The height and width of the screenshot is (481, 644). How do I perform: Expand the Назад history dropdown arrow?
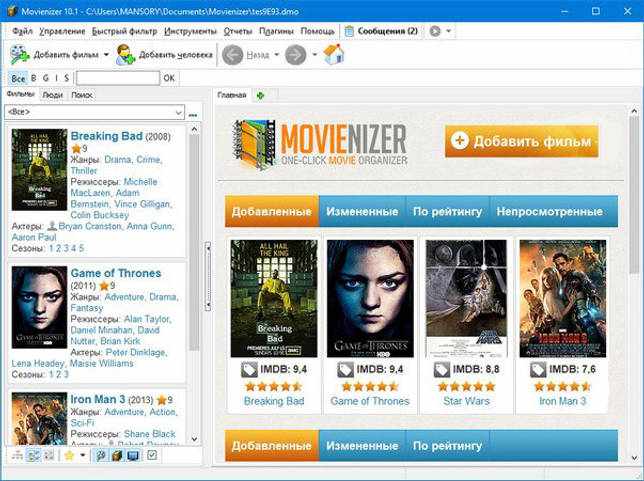(276, 55)
